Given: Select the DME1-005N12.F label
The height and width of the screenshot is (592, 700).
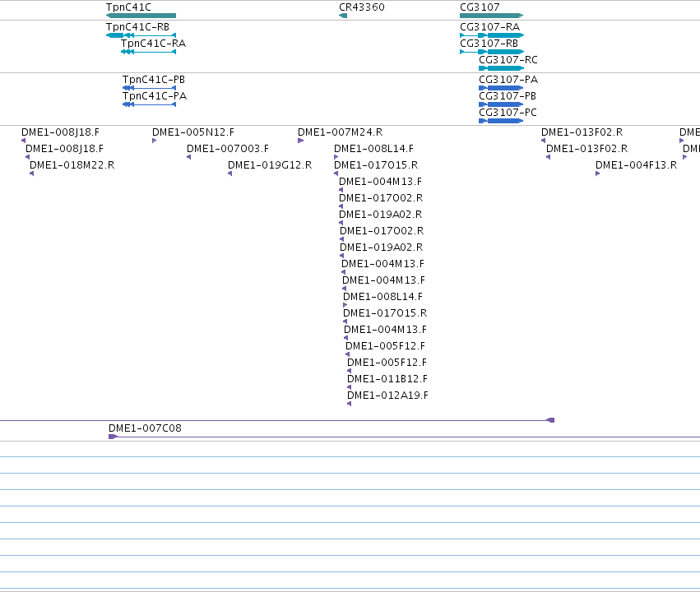Looking at the screenshot, I should 192,132.
